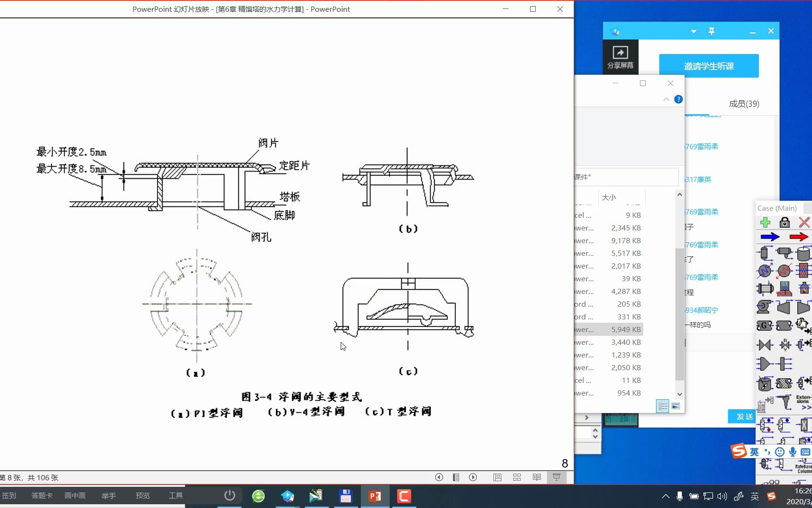The image size is (812, 508).
Task: Go to previous slide in PowerPoint slideshow
Action: [x=439, y=477]
